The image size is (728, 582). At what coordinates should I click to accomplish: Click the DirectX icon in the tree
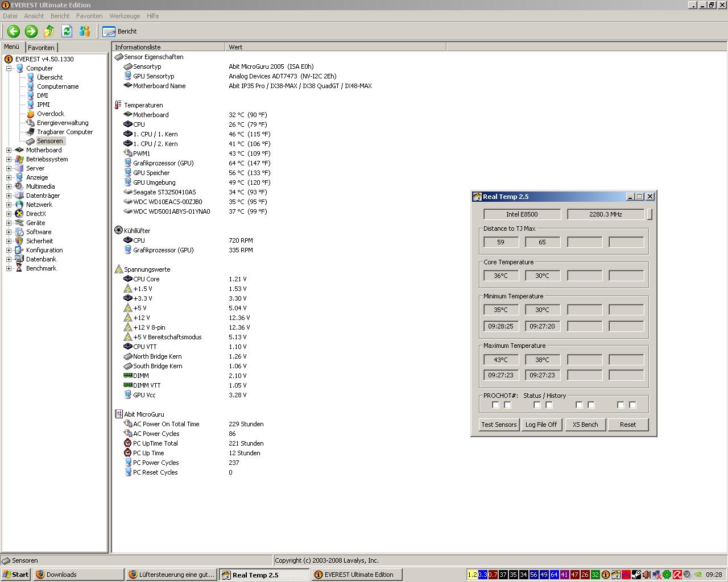click(19, 214)
